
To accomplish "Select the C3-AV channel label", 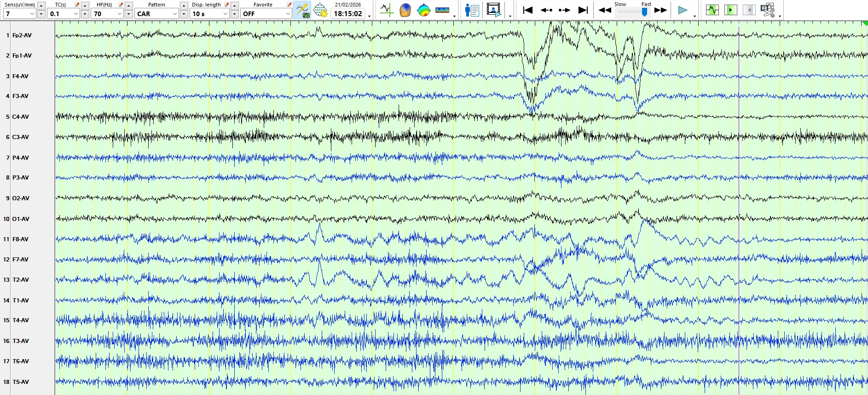I will [20, 137].
